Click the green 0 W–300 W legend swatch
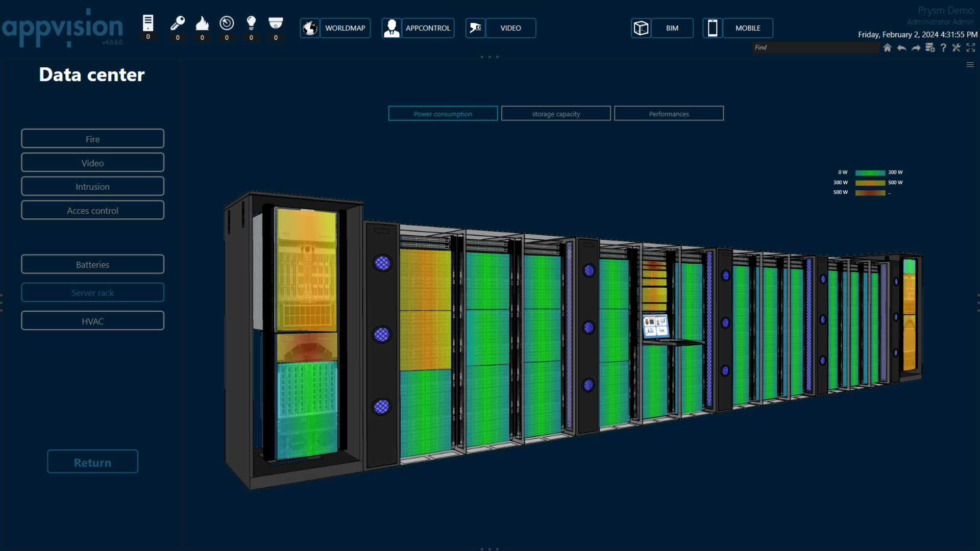Viewport: 980px width, 551px height. click(870, 173)
